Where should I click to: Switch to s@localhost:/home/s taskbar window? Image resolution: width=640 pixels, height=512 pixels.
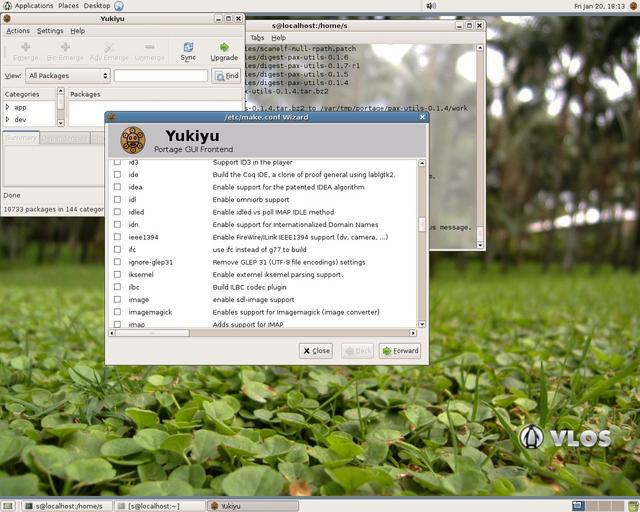point(67,506)
